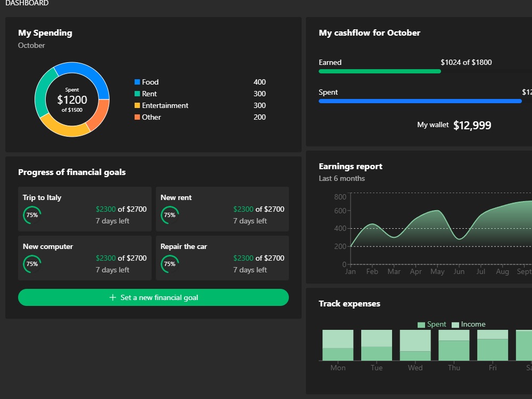Screen dimensions: 532x399
Task: Click the green Earned progress bar
Action: (x=380, y=71)
